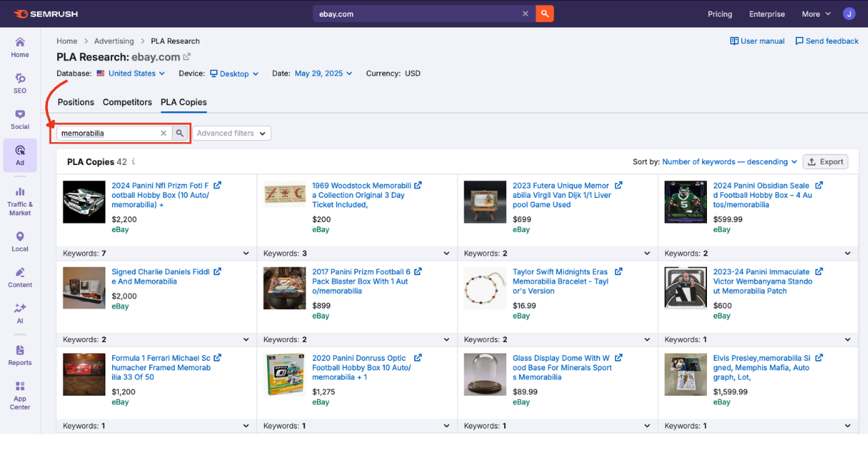Viewport: 868px width, 450px height.
Task: Open the Advanced filters dropdown
Action: (x=231, y=133)
